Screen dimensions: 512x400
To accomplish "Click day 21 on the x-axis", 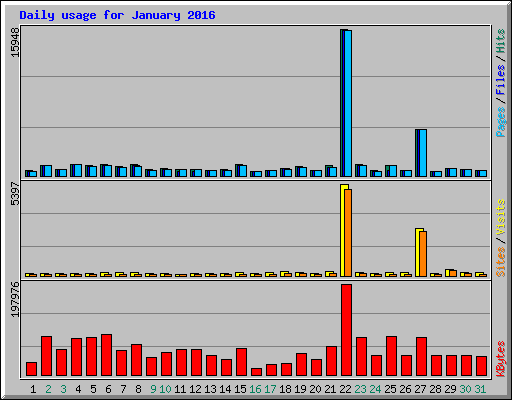I will [x=330, y=389].
